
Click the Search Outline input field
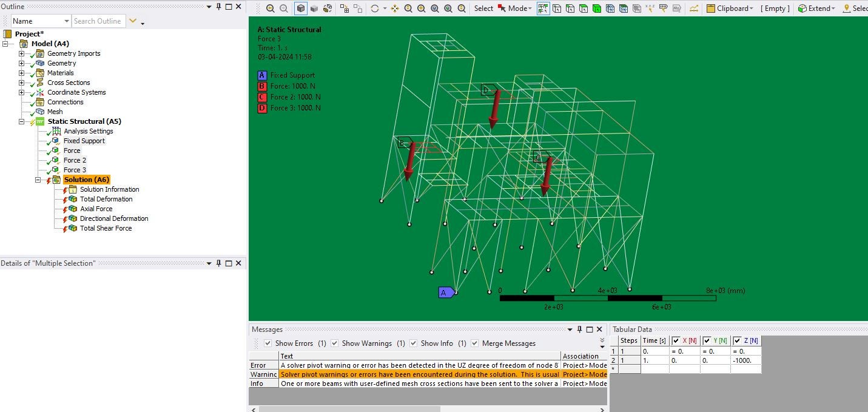[x=98, y=21]
